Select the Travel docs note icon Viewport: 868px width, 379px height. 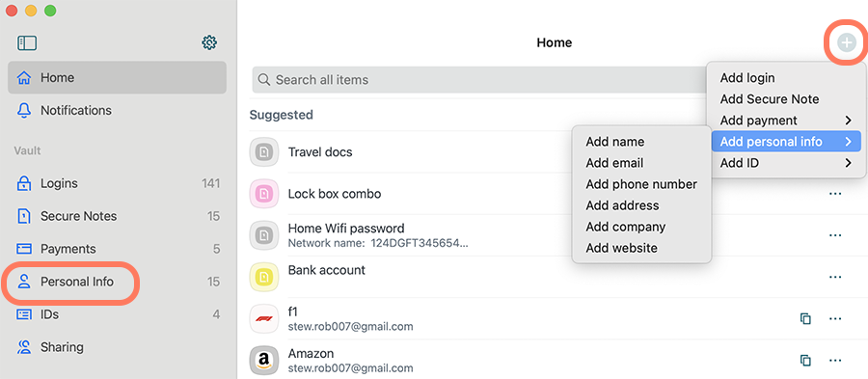click(263, 152)
